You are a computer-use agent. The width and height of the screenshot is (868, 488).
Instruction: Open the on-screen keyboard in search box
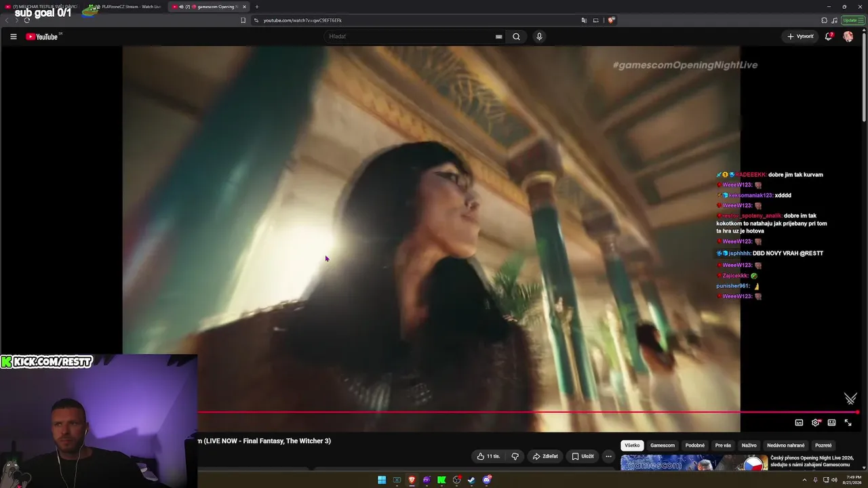coord(499,37)
